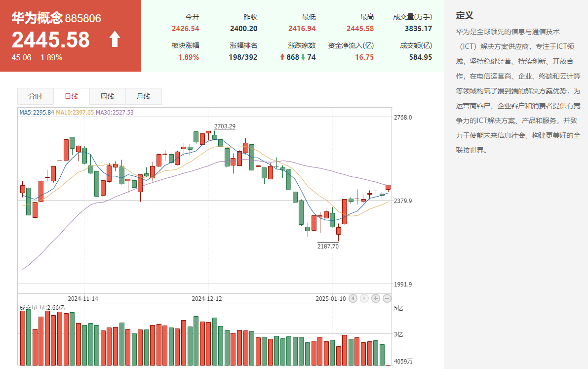Click the index value 2445.58
The image size is (588, 369).
pyautogui.click(x=51, y=40)
